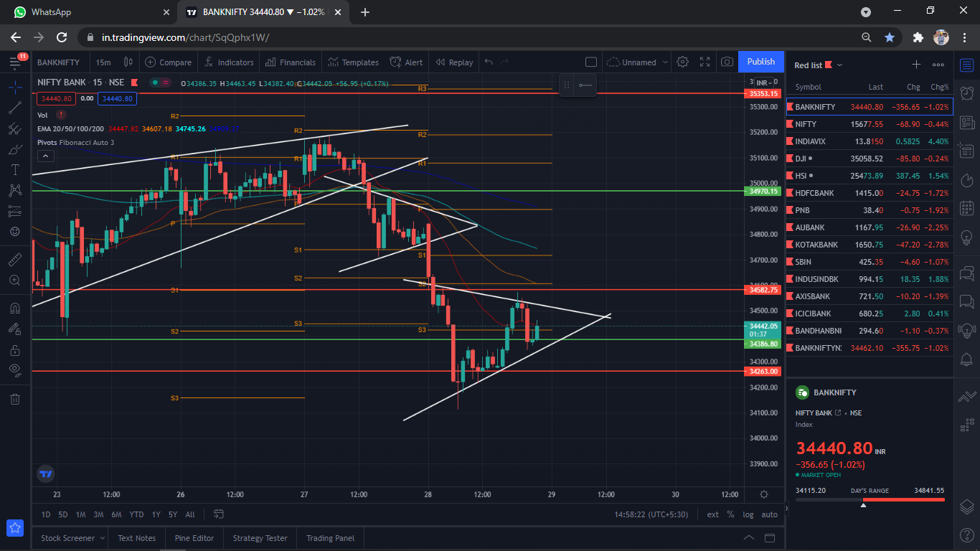Open the chart patterns tool
The width and height of the screenshot is (980, 551).
15,191
